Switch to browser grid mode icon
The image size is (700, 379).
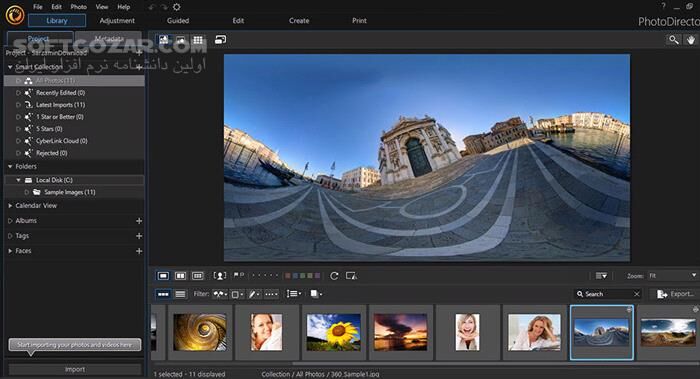[198, 40]
